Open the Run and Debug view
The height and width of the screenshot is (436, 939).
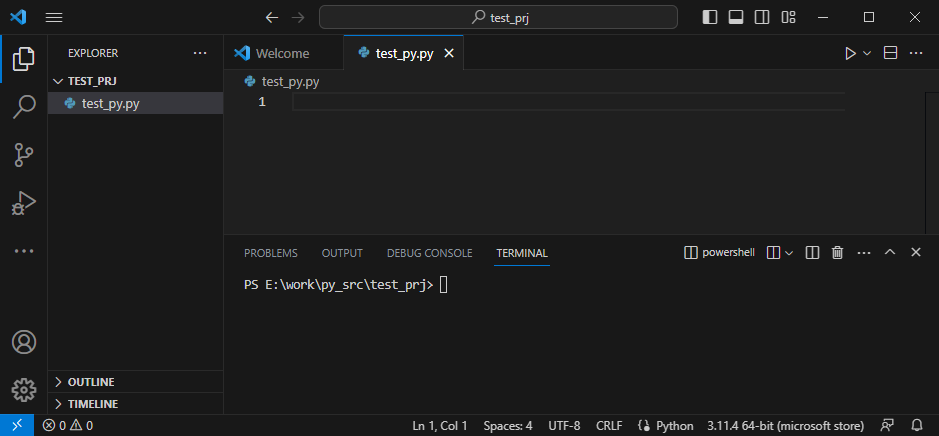click(24, 203)
